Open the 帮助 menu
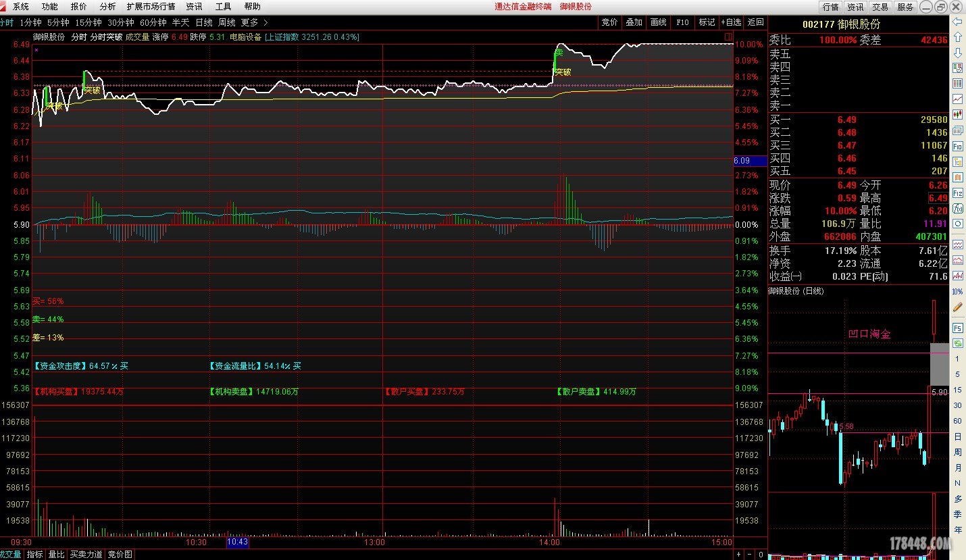Viewport: 966px width, 560px height. click(252, 6)
